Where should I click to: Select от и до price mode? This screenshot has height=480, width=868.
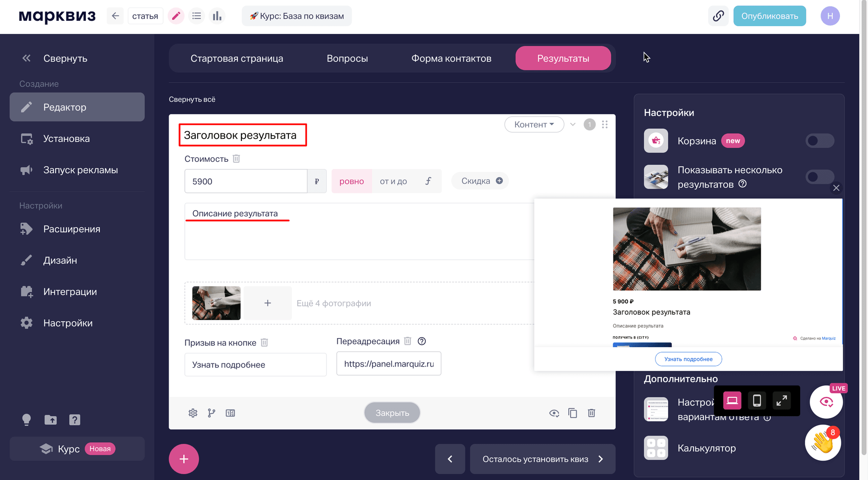[x=393, y=181]
